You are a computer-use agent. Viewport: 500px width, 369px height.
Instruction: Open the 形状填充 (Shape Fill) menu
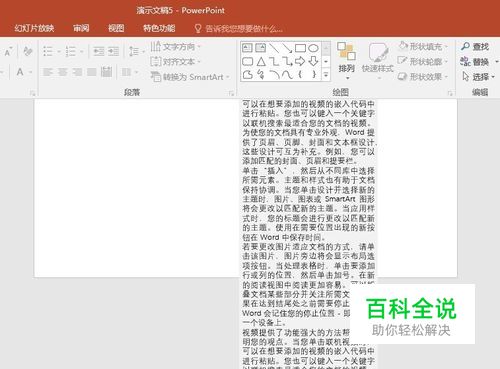423,46
